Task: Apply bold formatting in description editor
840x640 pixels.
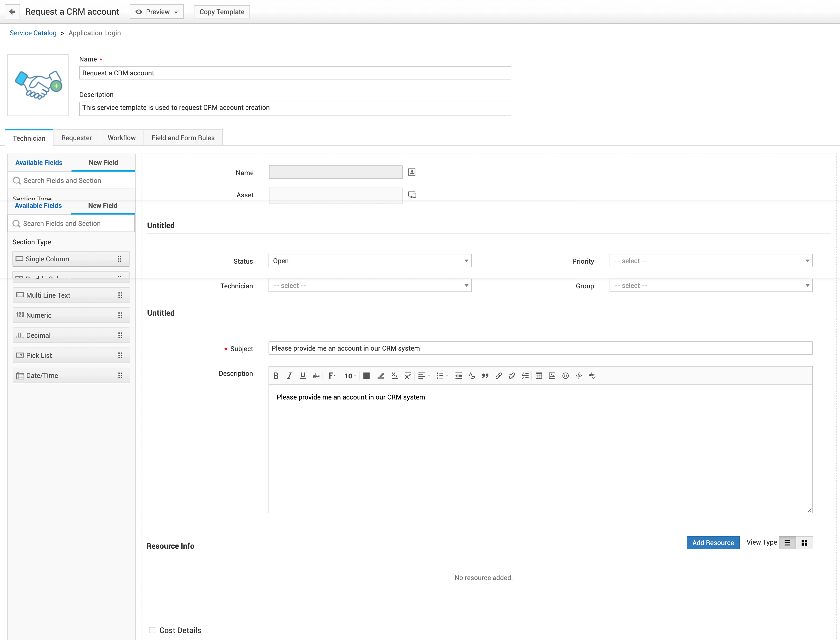Action: point(276,376)
